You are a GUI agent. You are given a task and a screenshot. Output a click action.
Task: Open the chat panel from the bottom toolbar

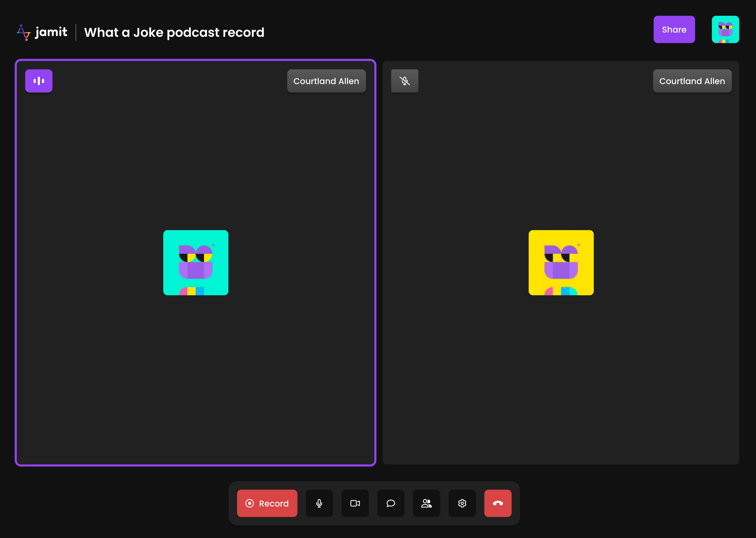391,503
